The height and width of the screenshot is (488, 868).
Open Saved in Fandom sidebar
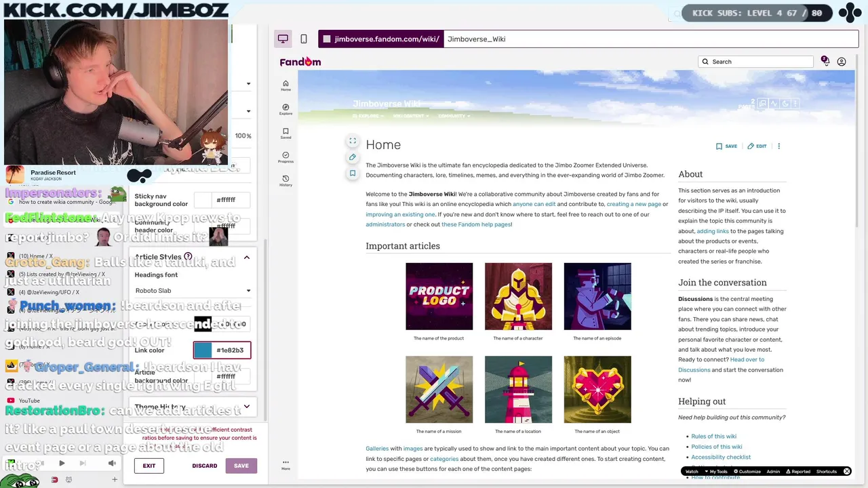tap(285, 133)
